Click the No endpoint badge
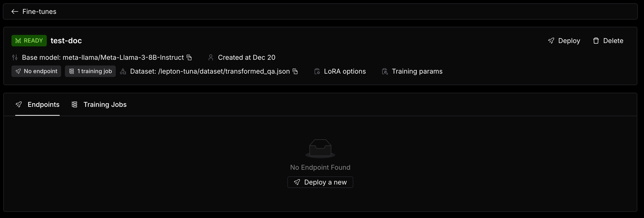This screenshot has height=218, width=644. click(36, 71)
